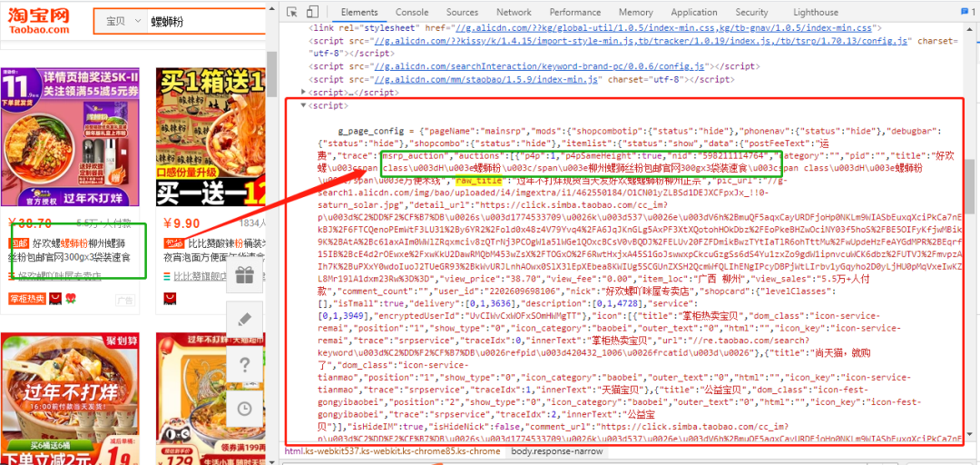Click the 买1箱送1 product image
Screen dimensions: 980x465
click(211, 137)
